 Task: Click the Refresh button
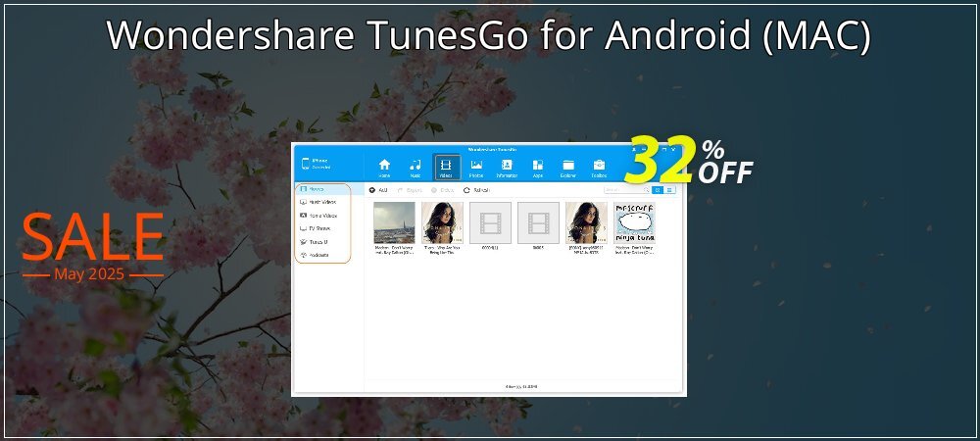click(477, 190)
